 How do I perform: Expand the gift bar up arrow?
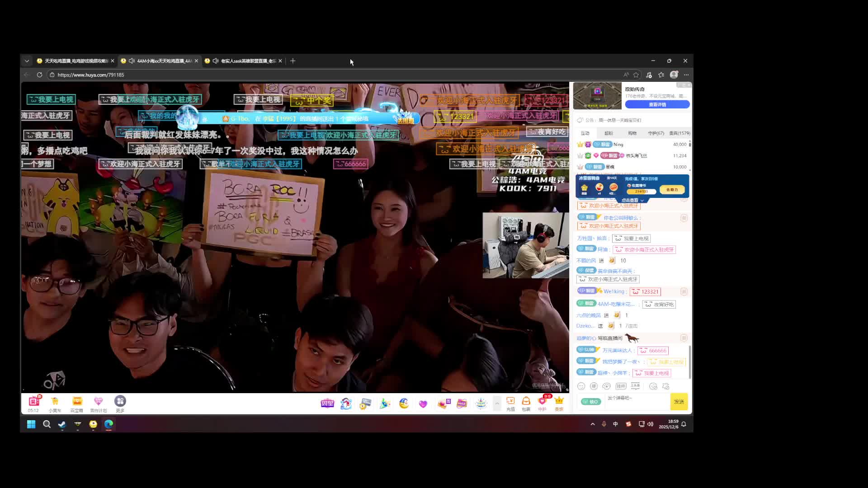tap(497, 403)
